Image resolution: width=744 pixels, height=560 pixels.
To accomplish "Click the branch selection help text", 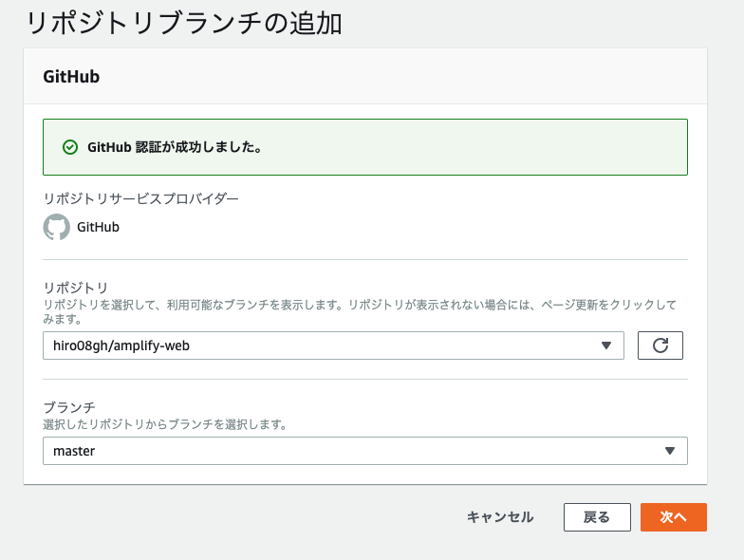I will pos(164,424).
